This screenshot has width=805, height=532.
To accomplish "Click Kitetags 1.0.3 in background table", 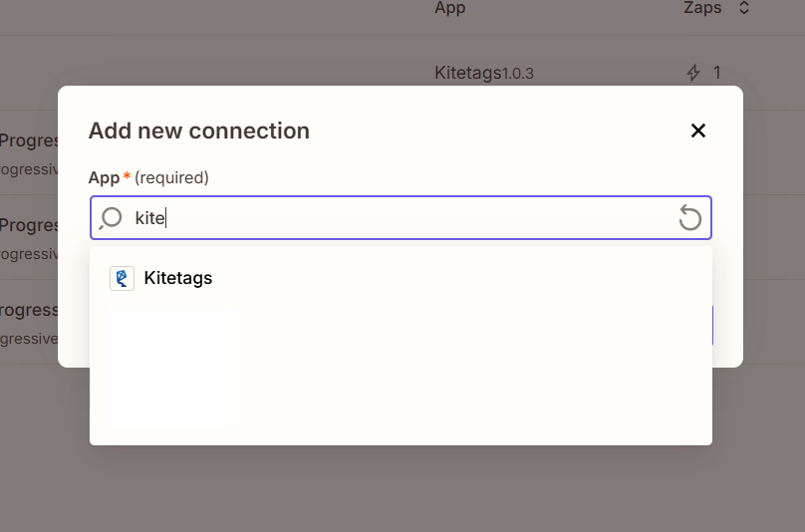I will [484, 73].
